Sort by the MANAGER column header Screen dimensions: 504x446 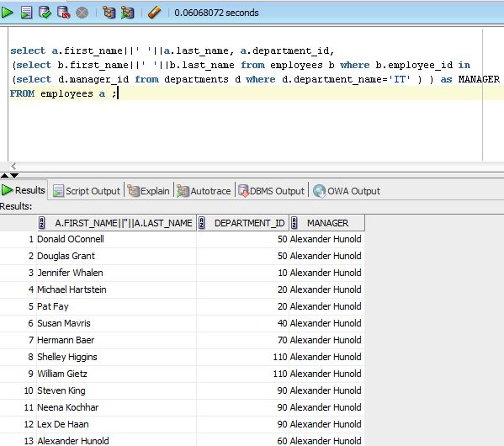[x=327, y=223]
